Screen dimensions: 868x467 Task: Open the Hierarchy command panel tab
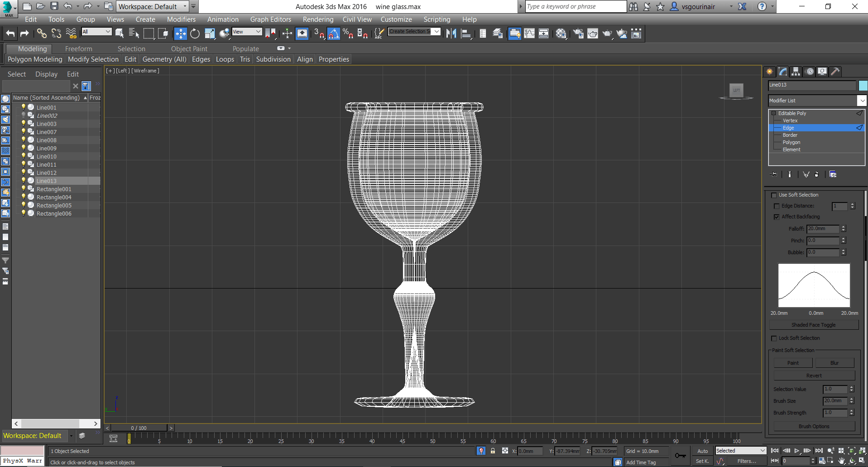(x=796, y=72)
